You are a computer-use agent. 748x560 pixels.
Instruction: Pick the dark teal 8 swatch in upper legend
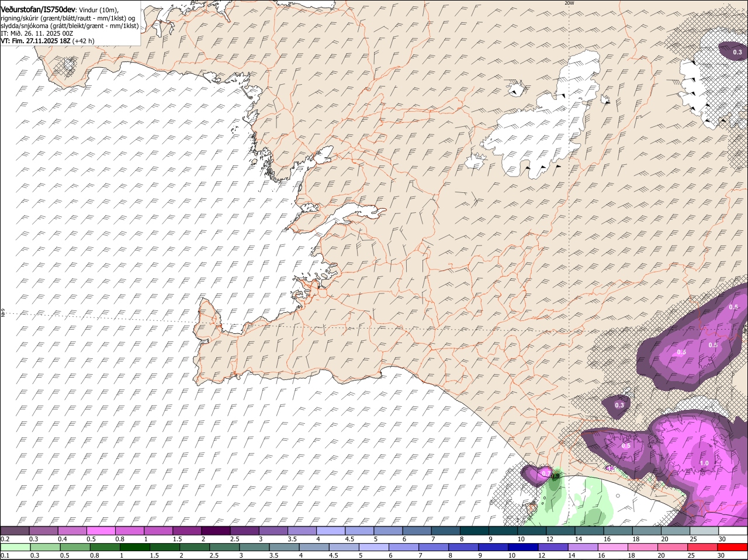(x=474, y=531)
